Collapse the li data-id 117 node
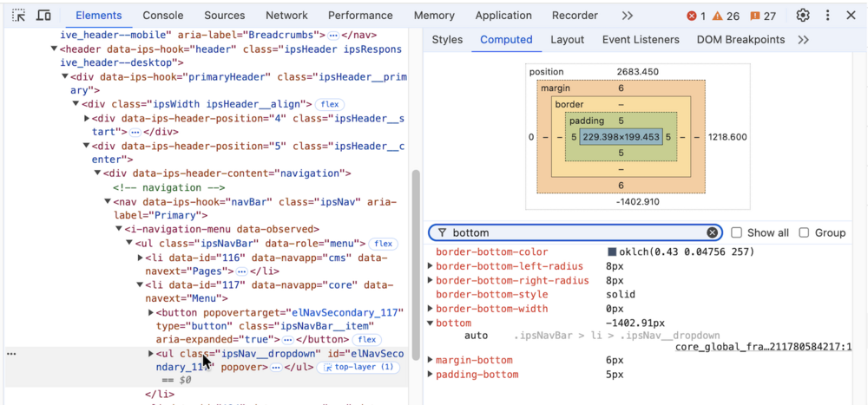The height and width of the screenshot is (405, 868). 140,285
